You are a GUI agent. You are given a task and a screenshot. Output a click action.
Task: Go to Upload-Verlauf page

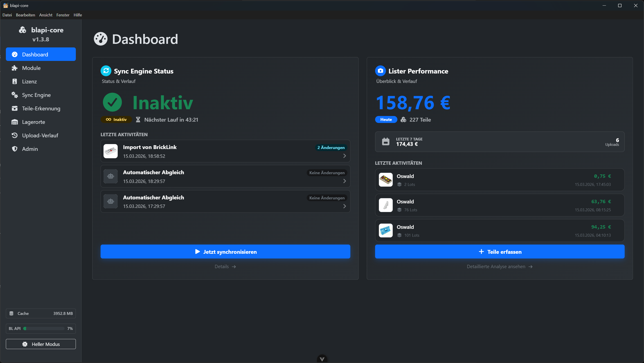tap(41, 135)
